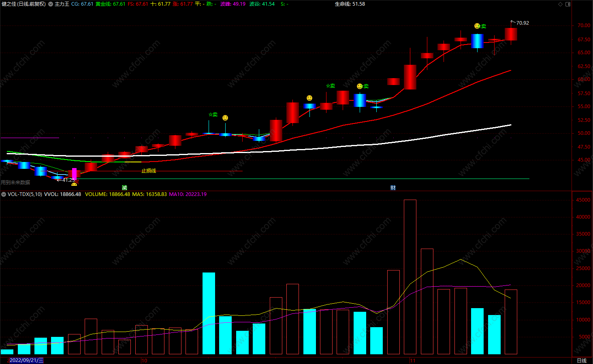The height and width of the screenshot is (364, 593).
Task: Click the ☆卖 signal above the 50.00 candles
Action: [213, 115]
